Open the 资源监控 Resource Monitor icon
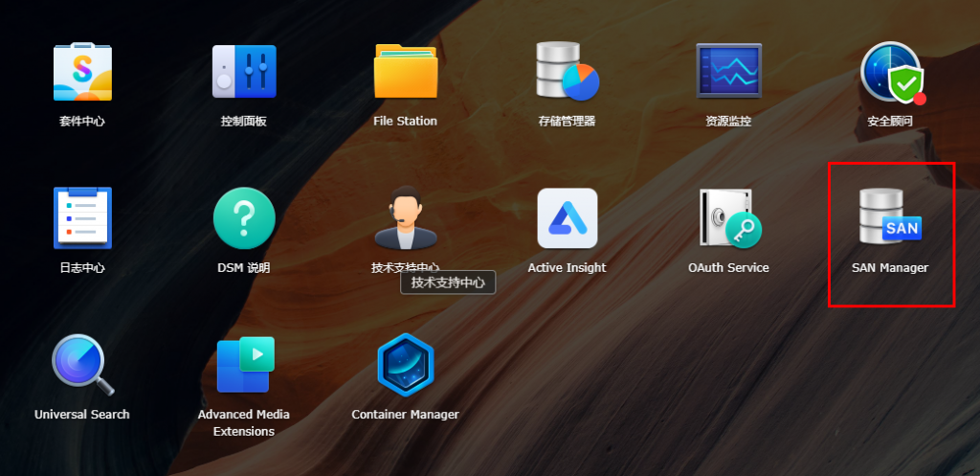The height and width of the screenshot is (476, 980). [x=728, y=71]
